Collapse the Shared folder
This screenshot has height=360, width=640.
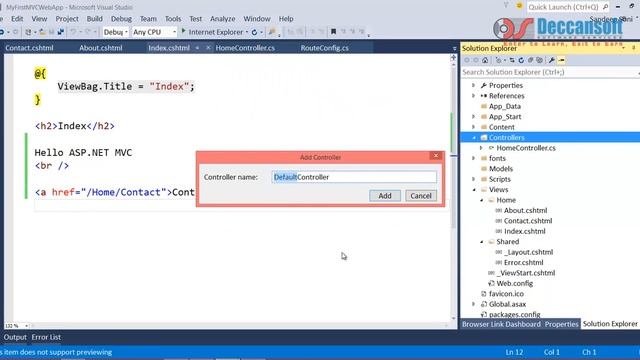482,242
